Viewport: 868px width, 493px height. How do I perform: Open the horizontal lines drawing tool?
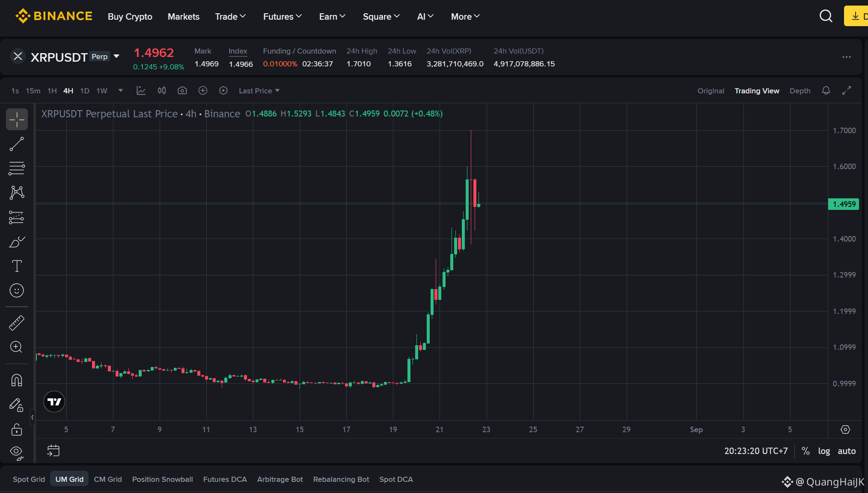tap(17, 169)
